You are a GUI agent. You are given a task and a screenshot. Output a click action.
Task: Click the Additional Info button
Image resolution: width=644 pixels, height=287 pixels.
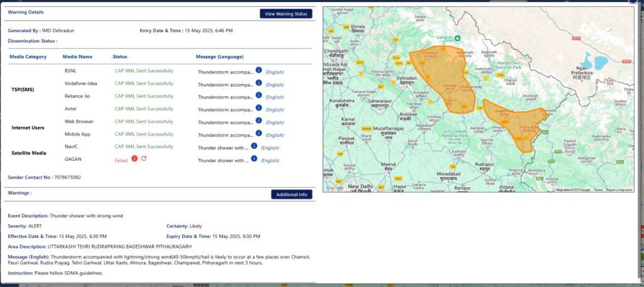pos(292,194)
